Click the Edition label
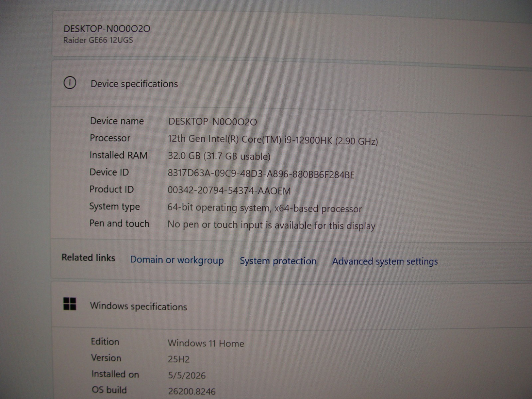This screenshot has width=532, height=399. (x=105, y=341)
